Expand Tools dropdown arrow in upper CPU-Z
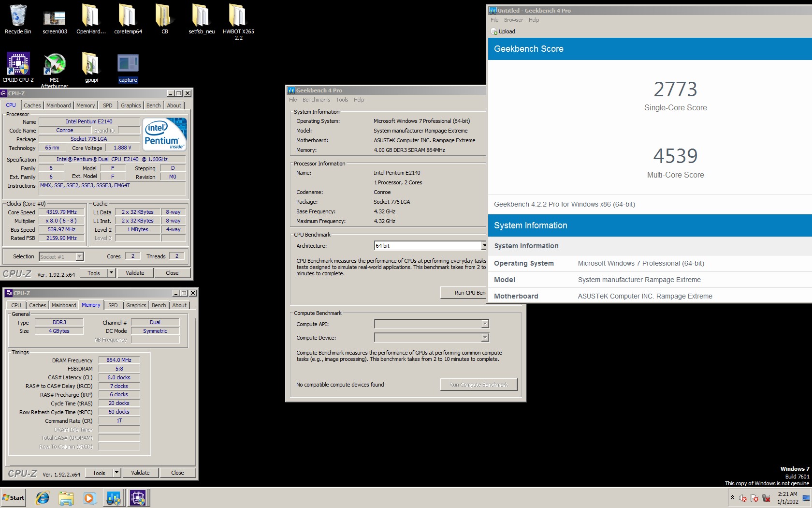 click(111, 273)
